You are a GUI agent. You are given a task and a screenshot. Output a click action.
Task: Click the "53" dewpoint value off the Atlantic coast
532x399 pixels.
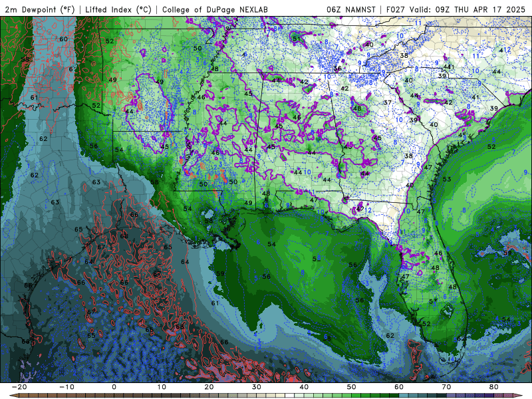pos(447,179)
